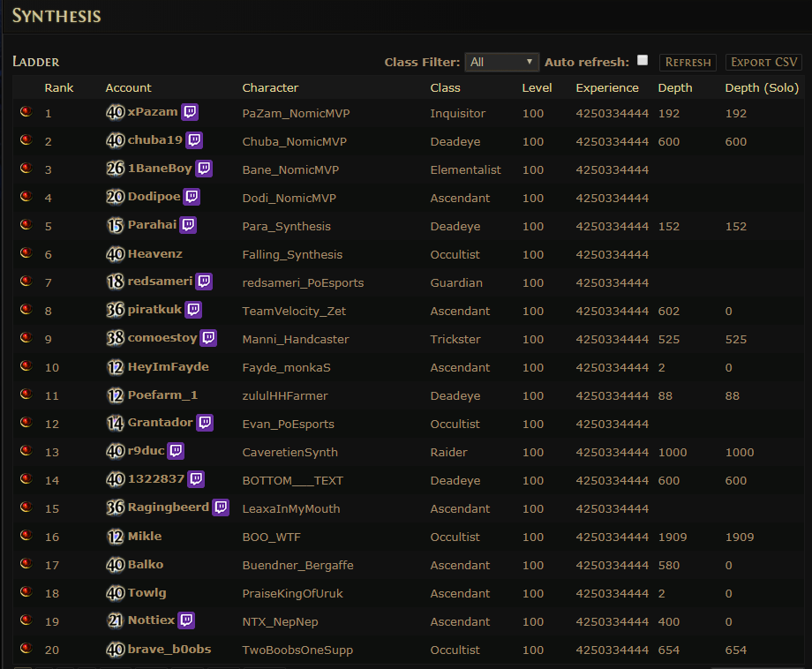Click the red status orb for rank 10
812x669 pixels.
pyautogui.click(x=26, y=365)
